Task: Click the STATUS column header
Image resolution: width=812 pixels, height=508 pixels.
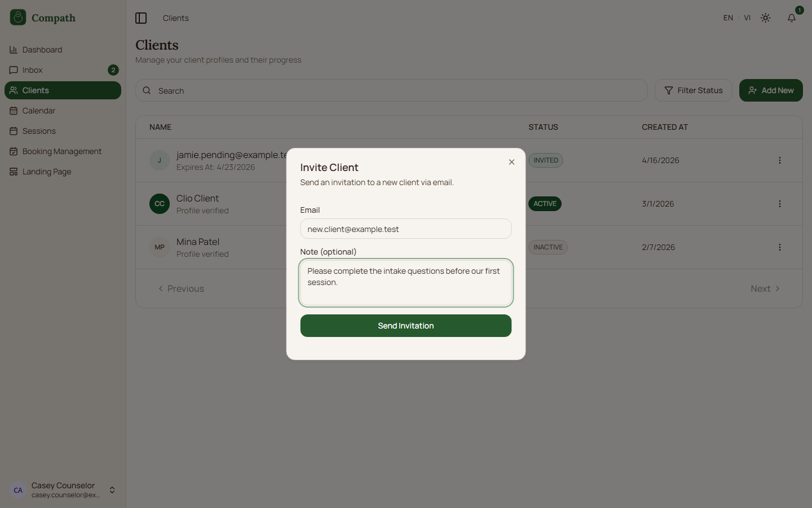Action: (543, 127)
